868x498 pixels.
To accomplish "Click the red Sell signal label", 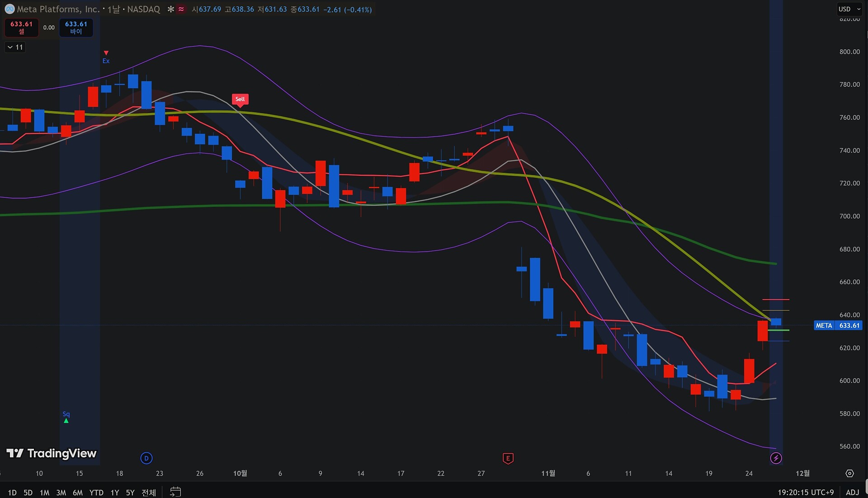I will [240, 99].
